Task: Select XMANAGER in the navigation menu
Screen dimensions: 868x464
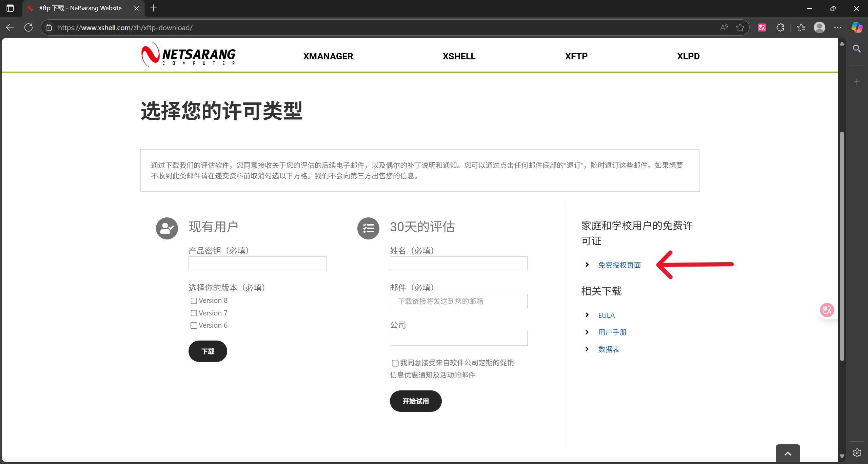Action: (328, 56)
